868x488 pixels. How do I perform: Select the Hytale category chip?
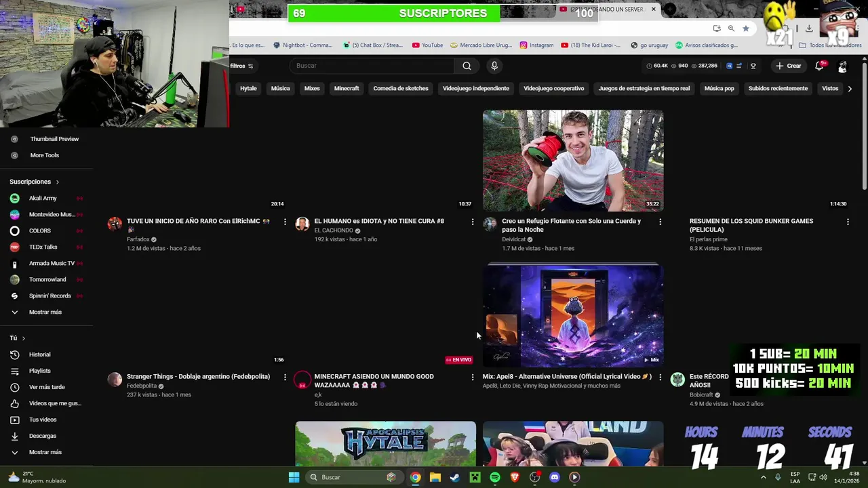248,88
